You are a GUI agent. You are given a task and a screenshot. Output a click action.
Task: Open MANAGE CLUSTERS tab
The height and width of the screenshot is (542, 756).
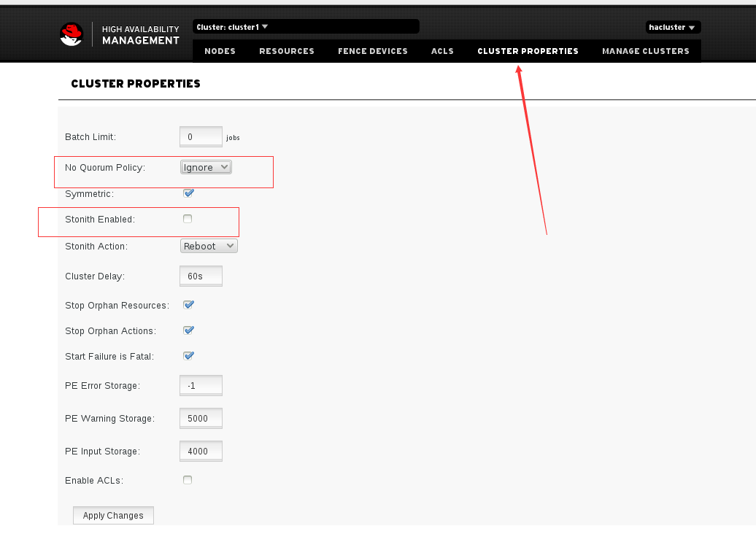coord(646,51)
